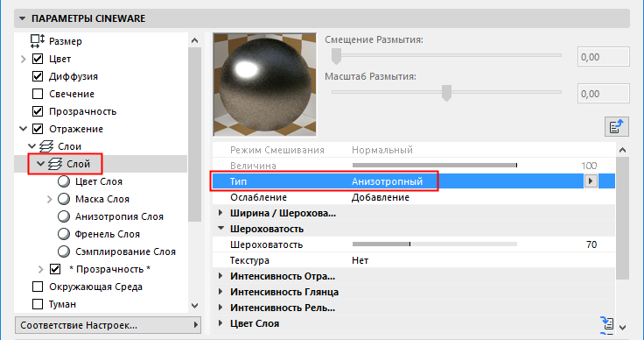Screen dimensions: 644x340
Task: Collapse the Слой layer node
Action: tap(40, 164)
